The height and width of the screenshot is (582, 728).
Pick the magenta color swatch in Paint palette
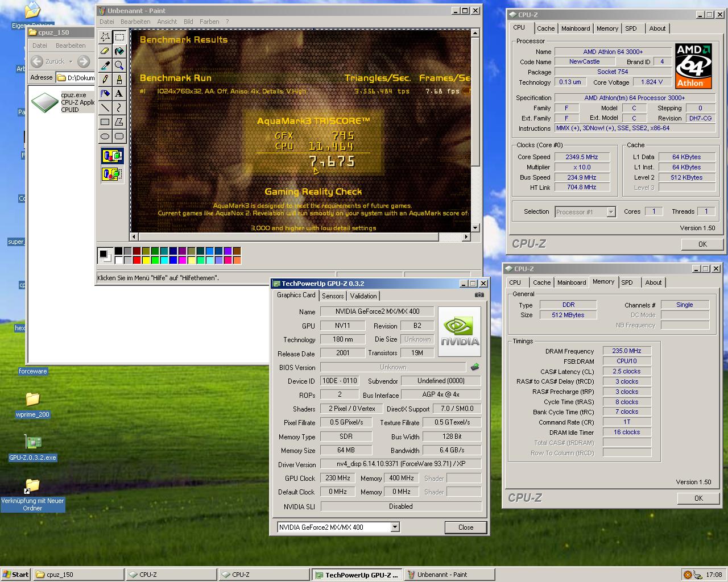182,260
